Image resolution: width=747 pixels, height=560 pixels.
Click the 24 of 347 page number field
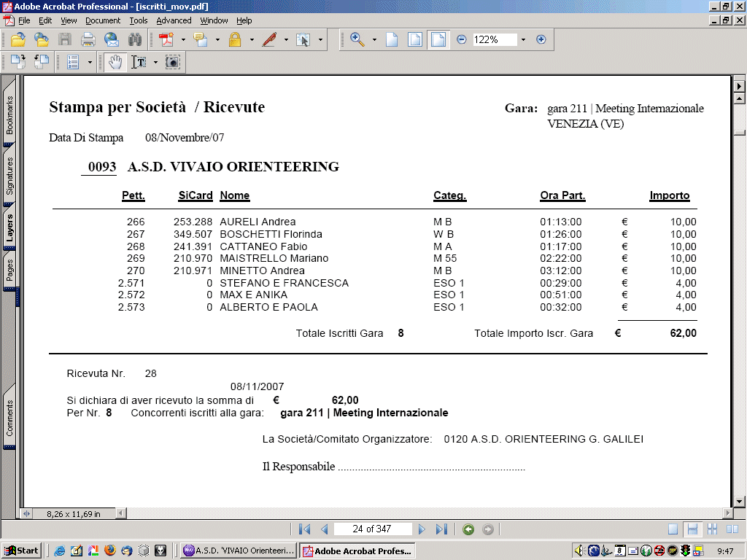pyautogui.click(x=372, y=529)
